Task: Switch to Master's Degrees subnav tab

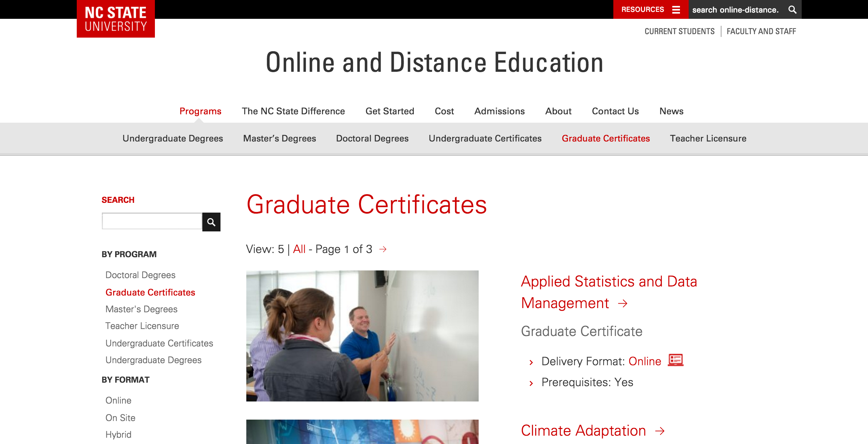Action: click(279, 138)
